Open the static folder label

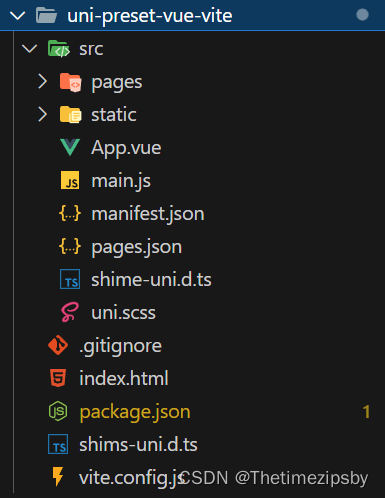coord(114,115)
